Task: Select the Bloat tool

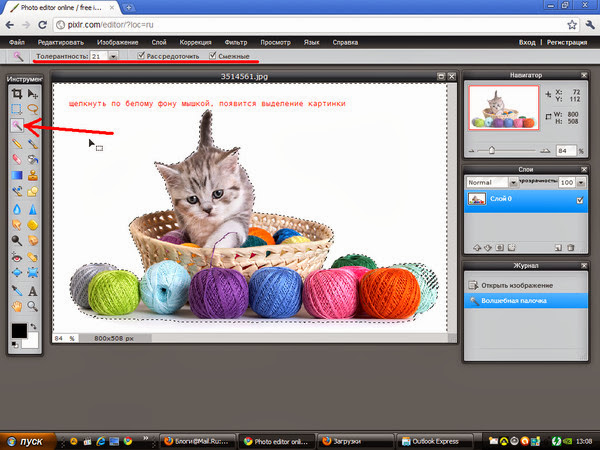Action: pyautogui.click(x=16, y=272)
